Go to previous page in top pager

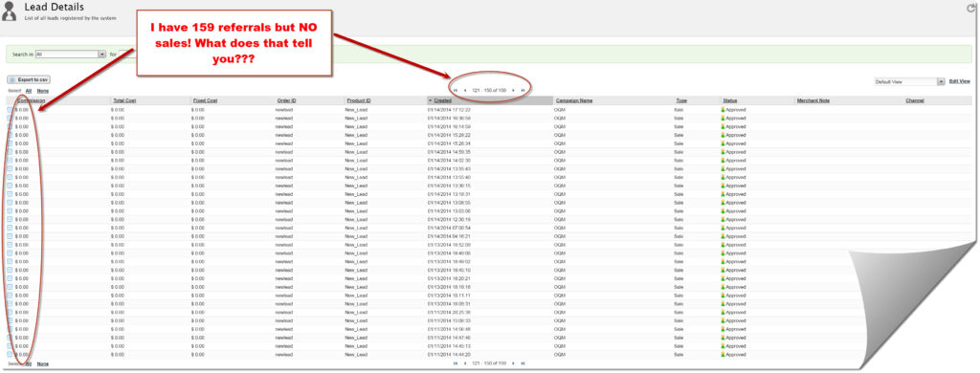(x=465, y=91)
